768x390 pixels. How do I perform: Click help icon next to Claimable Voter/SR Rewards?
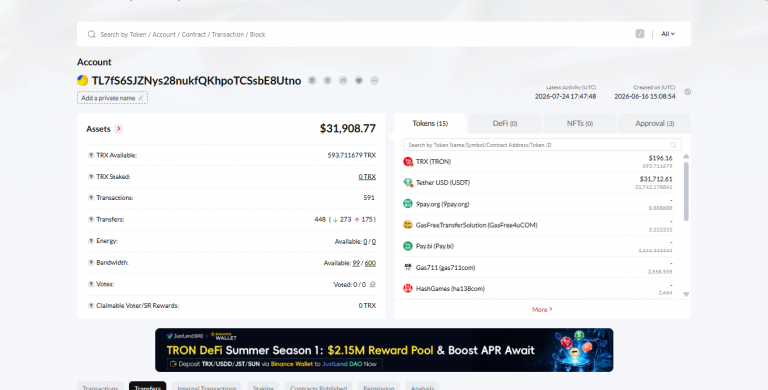[x=91, y=306]
